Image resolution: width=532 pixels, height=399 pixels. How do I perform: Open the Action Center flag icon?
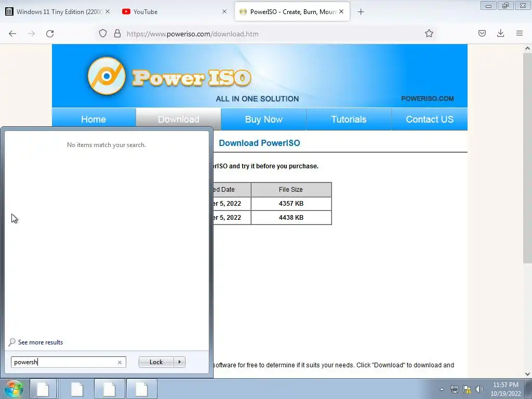[x=467, y=389]
